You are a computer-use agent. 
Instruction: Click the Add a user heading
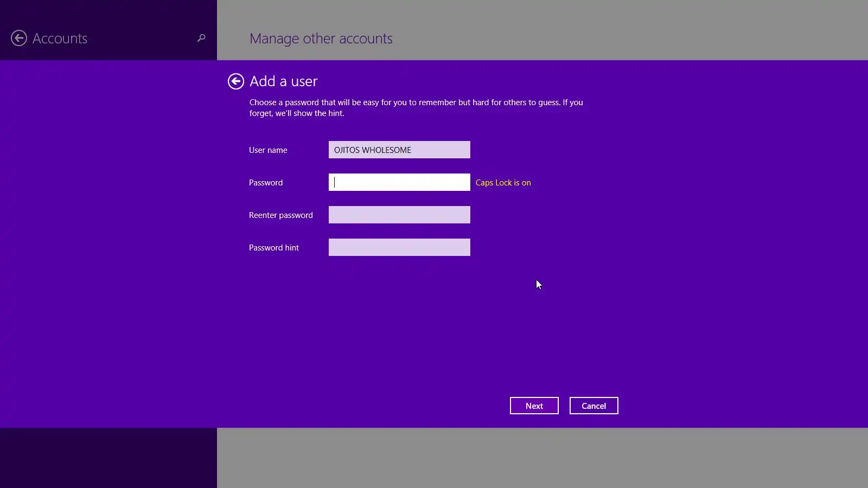(284, 81)
